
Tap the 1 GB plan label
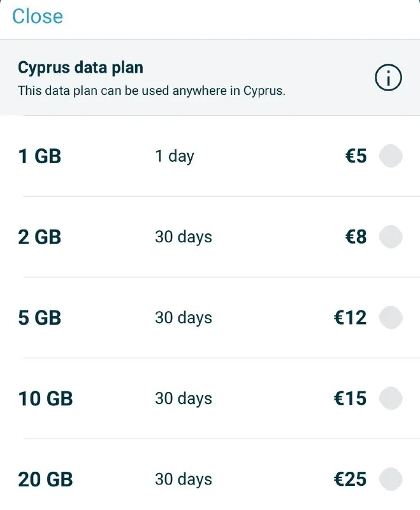click(x=40, y=156)
